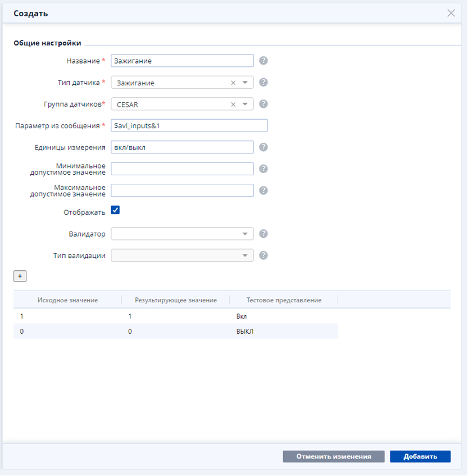
Task: Clear the CESAR sensor group selection
Action: (x=233, y=105)
